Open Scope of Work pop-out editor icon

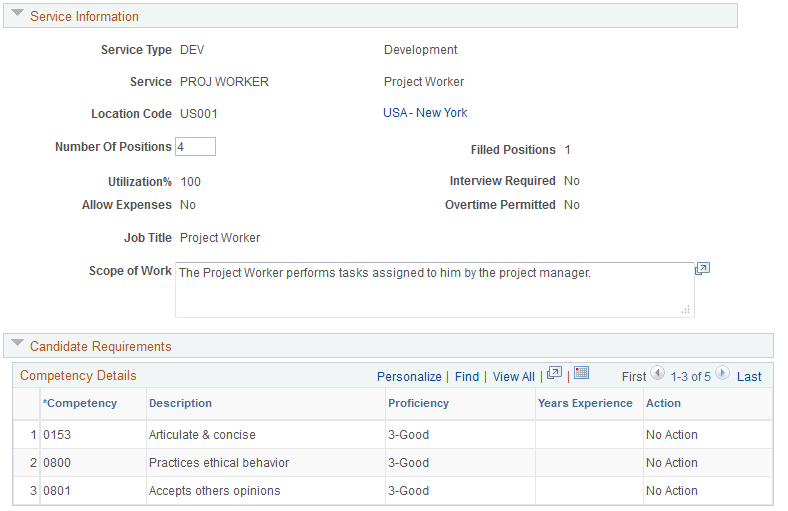[702, 269]
